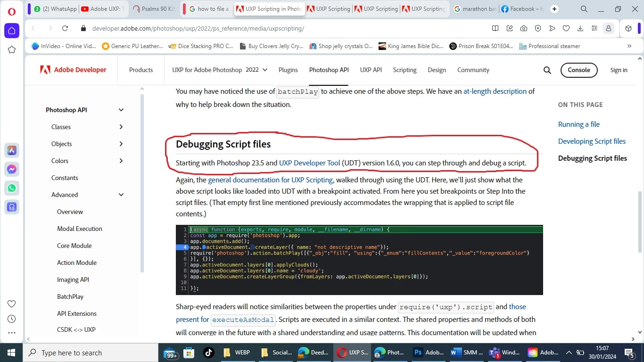This screenshot has width=644, height=362.
Task: Open the downloads arrow icon
Action: click(x=580, y=28)
